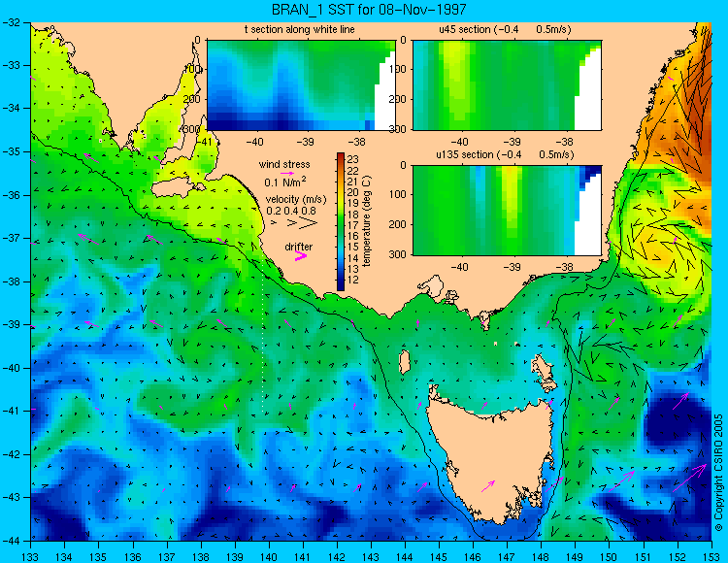The height and width of the screenshot is (563, 728).
Task: Open the u45 section inset plot
Action: pyautogui.click(x=507, y=85)
